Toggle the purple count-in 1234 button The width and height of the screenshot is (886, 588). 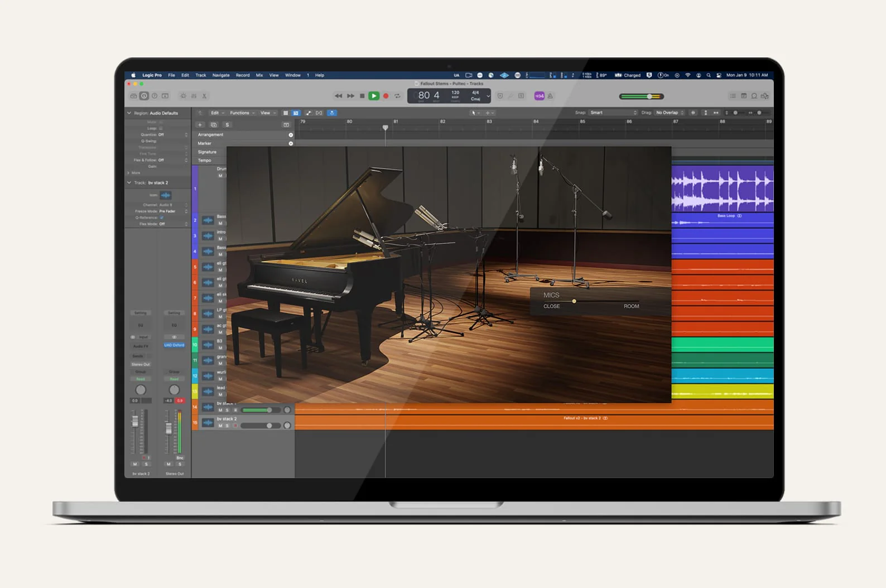point(539,96)
